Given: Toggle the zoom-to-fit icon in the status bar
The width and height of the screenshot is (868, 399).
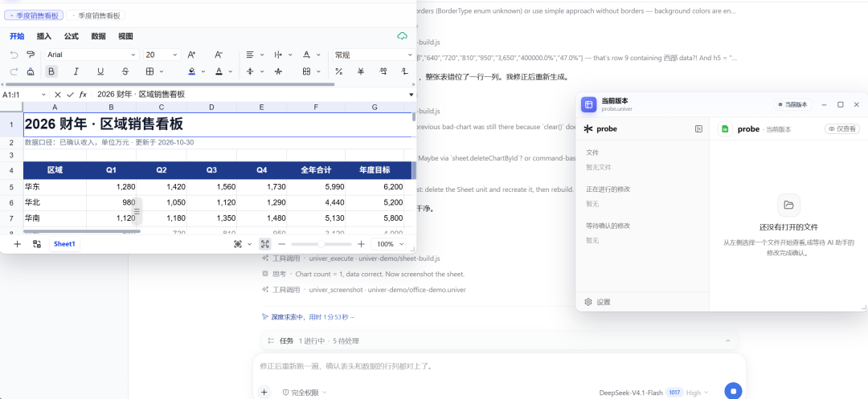Looking at the screenshot, I should coord(264,244).
